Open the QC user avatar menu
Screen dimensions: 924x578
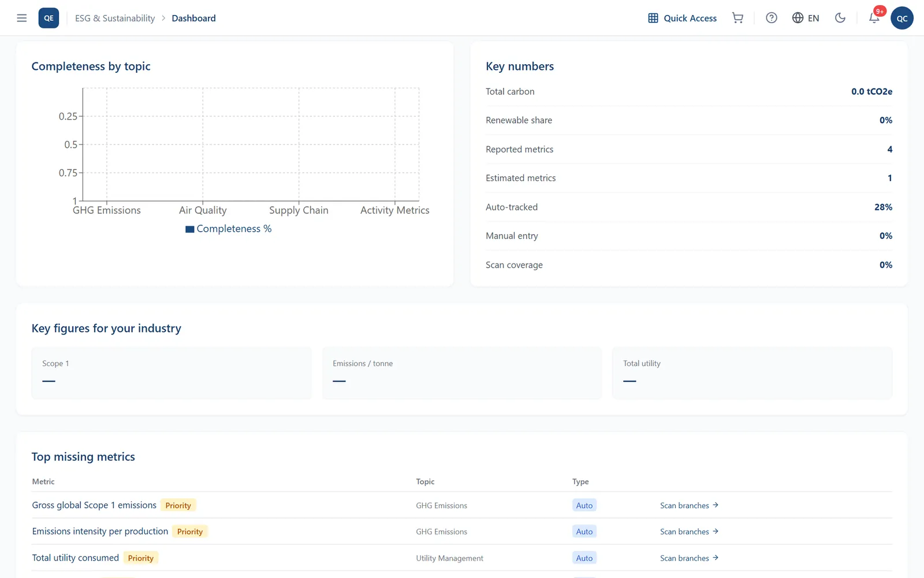(902, 18)
